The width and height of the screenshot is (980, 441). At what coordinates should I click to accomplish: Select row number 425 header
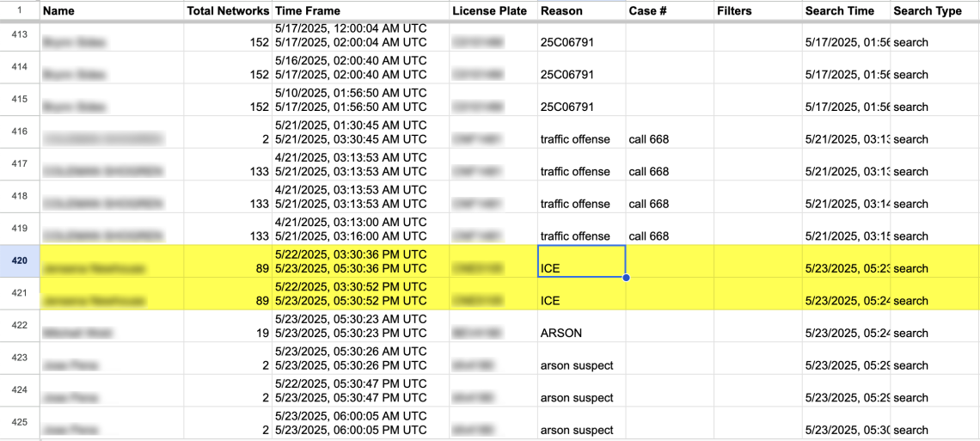[20, 423]
